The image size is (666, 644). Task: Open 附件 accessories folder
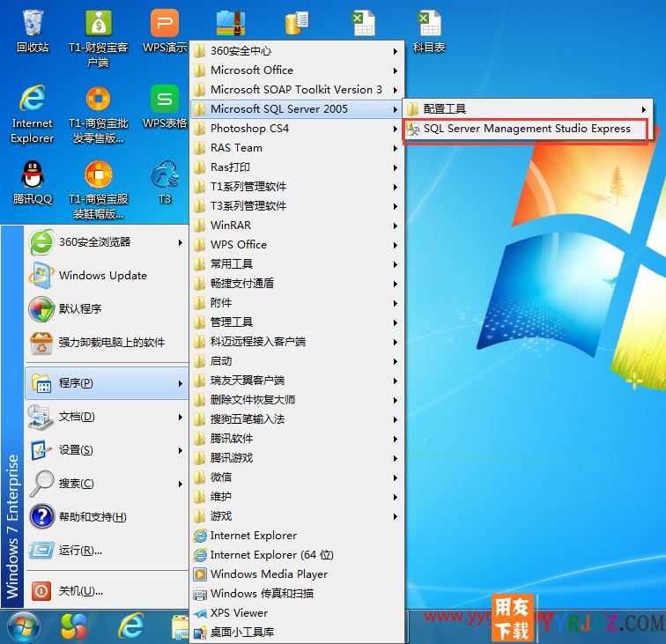(x=297, y=303)
